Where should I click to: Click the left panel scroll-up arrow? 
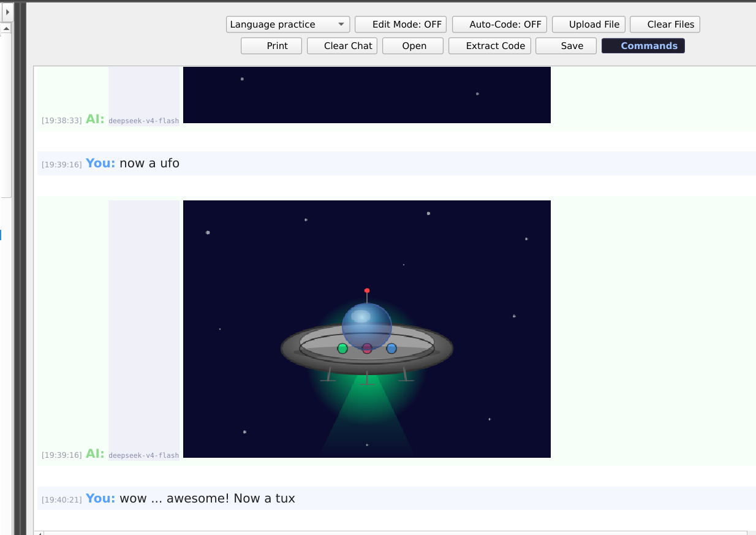(x=6, y=28)
